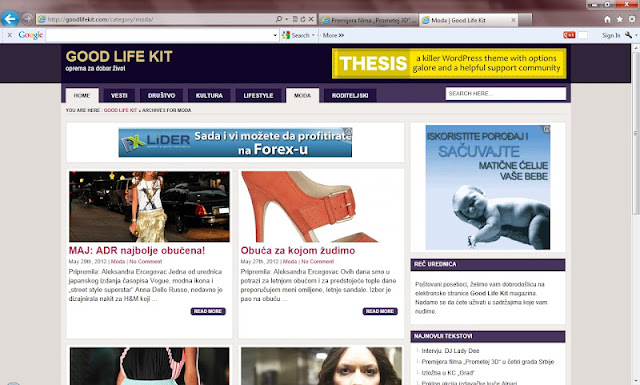Open the Google toolbar wrench options
Viewport: 640px width, 385px height.
pyautogui.click(x=629, y=35)
